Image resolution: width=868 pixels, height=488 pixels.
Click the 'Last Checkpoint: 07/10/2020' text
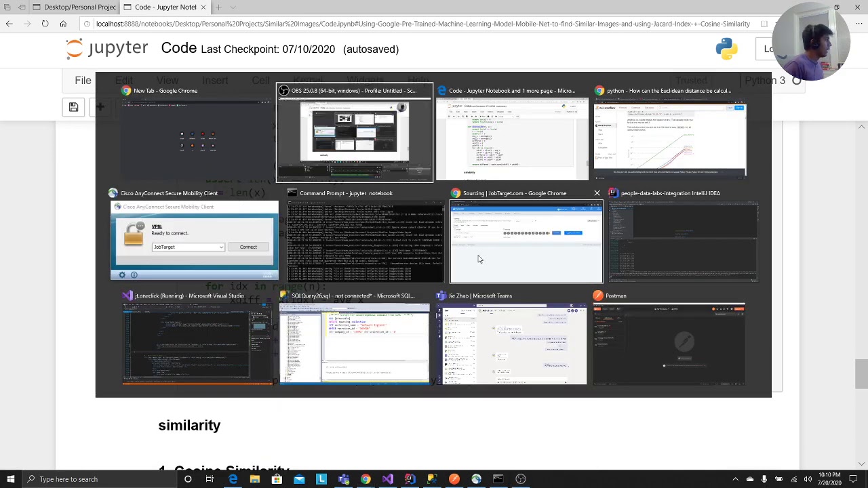(268, 49)
